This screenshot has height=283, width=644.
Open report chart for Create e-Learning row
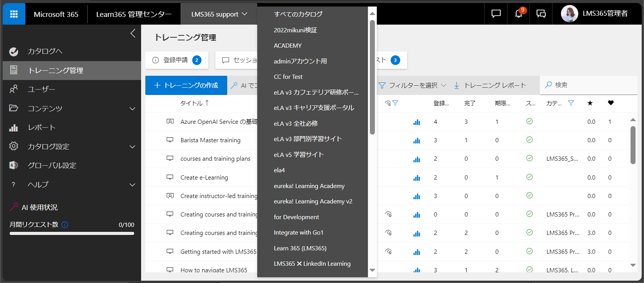point(416,178)
